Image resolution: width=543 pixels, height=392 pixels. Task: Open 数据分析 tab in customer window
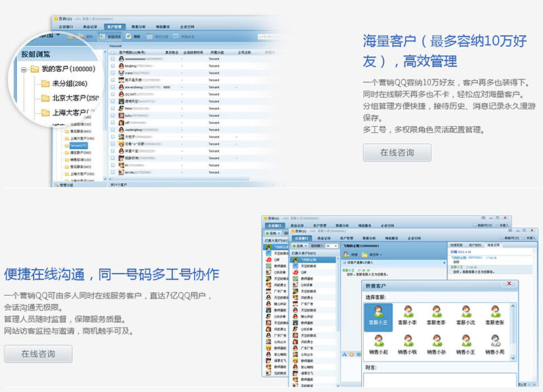(138, 26)
